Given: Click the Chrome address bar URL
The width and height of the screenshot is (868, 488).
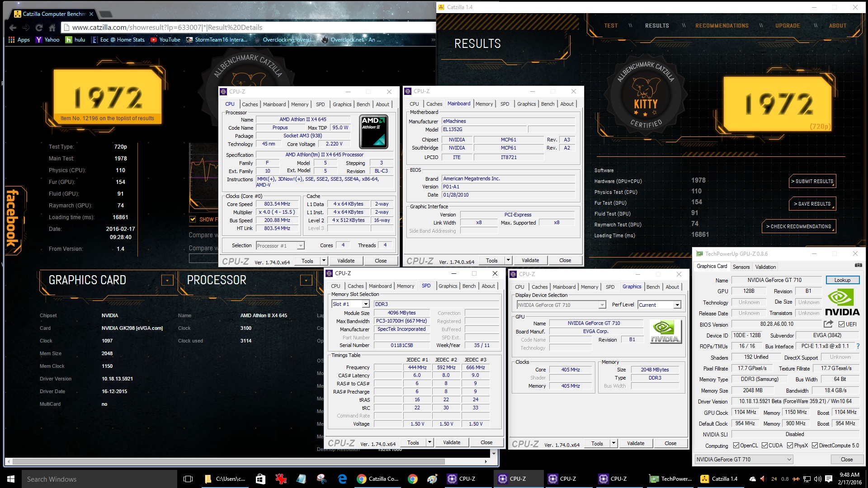Looking at the screenshot, I should click(x=167, y=28).
